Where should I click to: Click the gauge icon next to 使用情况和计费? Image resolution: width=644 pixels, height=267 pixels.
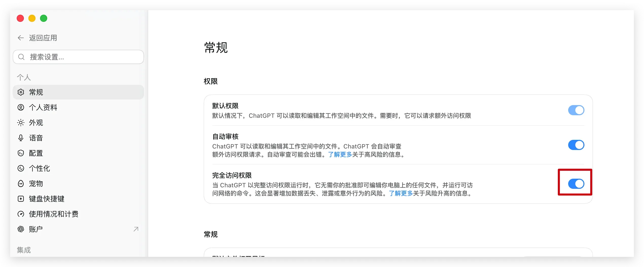tap(21, 214)
